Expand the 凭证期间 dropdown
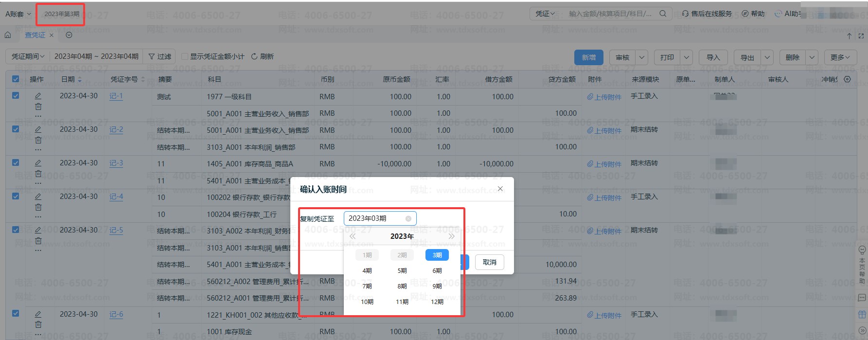Screen dimensions: 868x340 click(28, 56)
